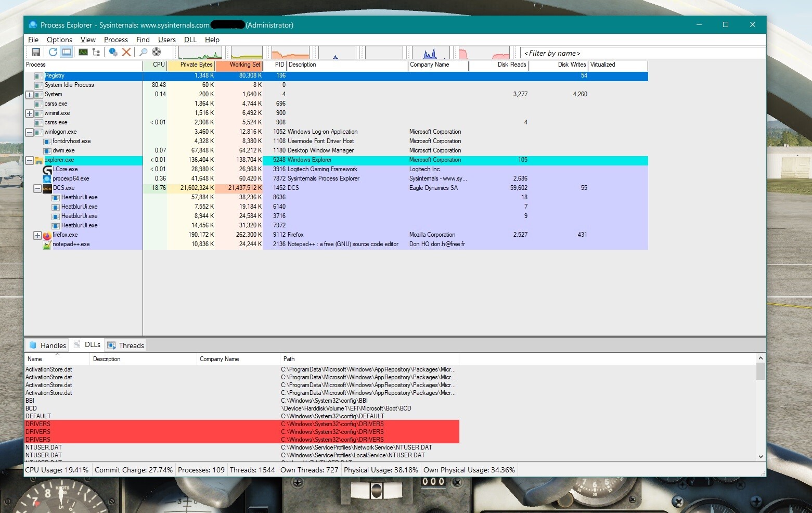
Task: Expand the wininit.exe tree node
Action: tap(29, 113)
